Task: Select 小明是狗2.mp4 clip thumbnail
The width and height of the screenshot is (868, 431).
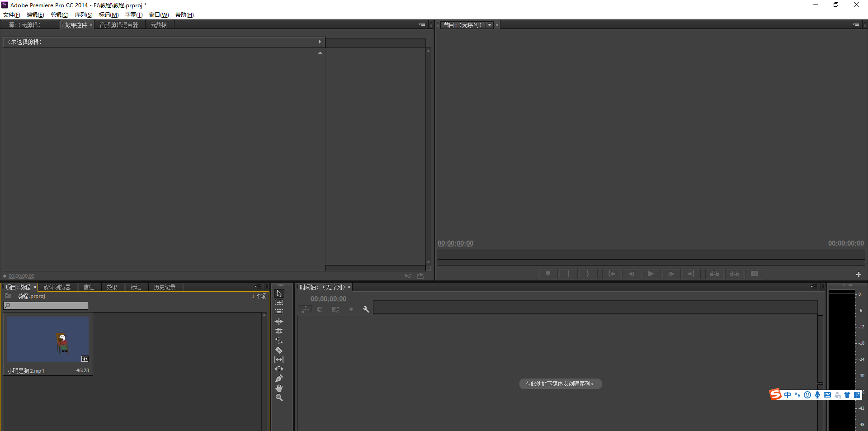Action: pos(48,339)
